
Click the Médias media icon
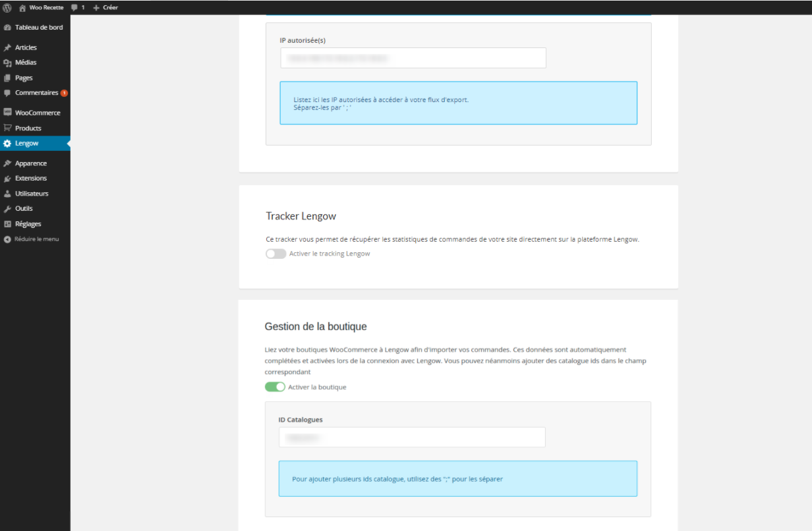pyautogui.click(x=7, y=63)
